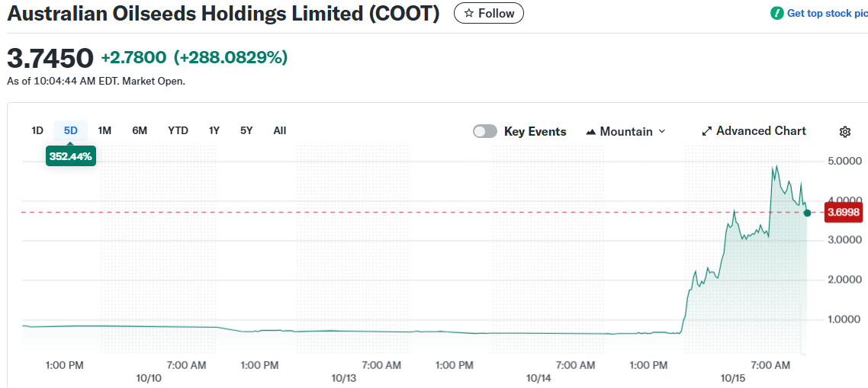Choose the 5Y time range
Image resolution: width=868 pixels, height=388 pixels.
coord(246,130)
